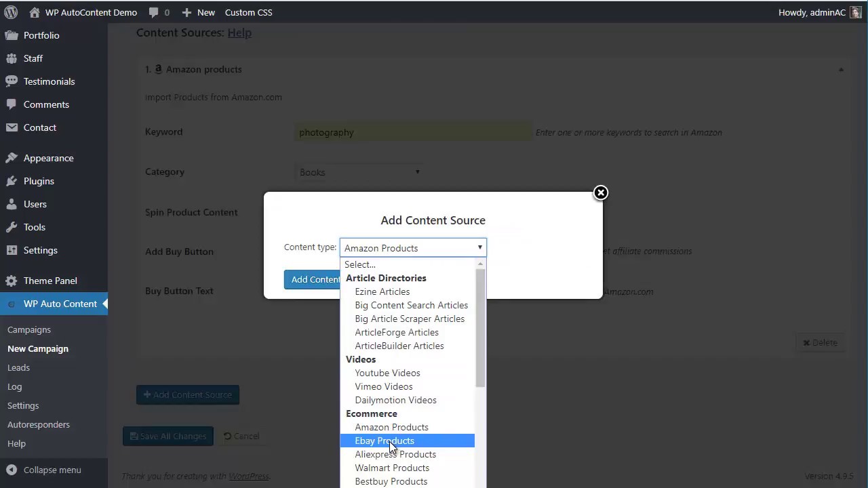868x488 pixels.
Task: Click the Appearance paintbrush icon
Action: [x=12, y=158]
